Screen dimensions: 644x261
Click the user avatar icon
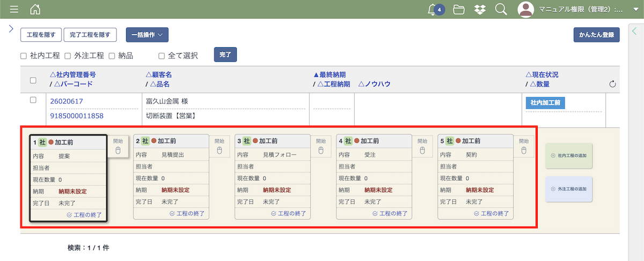tap(526, 9)
